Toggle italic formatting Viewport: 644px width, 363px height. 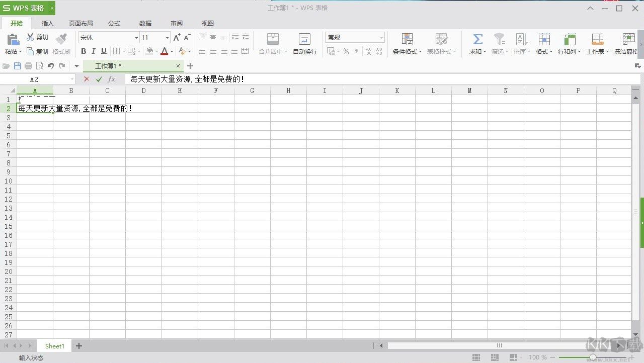94,51
